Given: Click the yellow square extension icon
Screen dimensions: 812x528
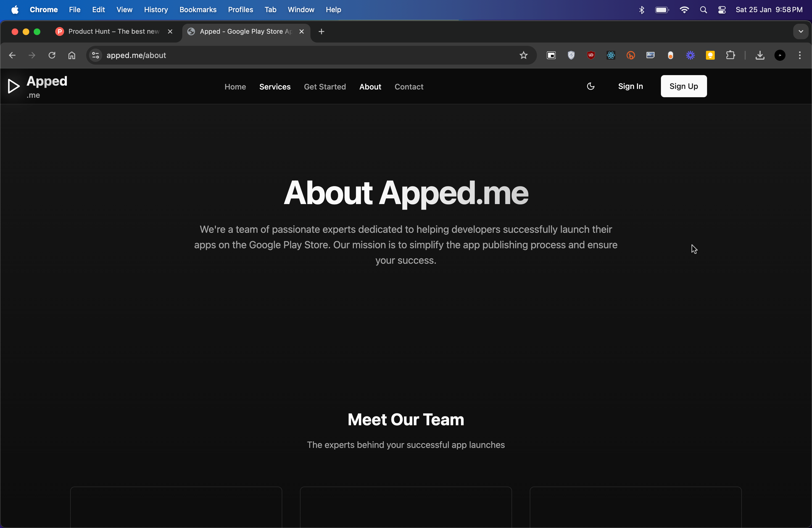Looking at the screenshot, I should click(710, 55).
